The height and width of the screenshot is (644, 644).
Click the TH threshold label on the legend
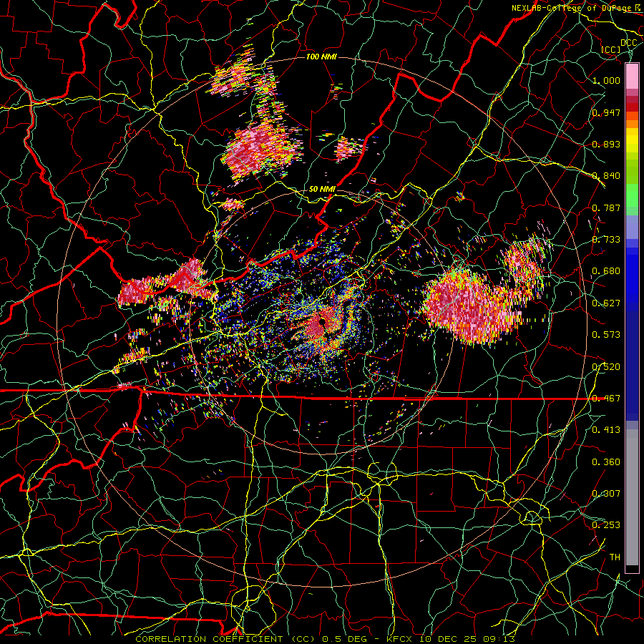click(615, 557)
